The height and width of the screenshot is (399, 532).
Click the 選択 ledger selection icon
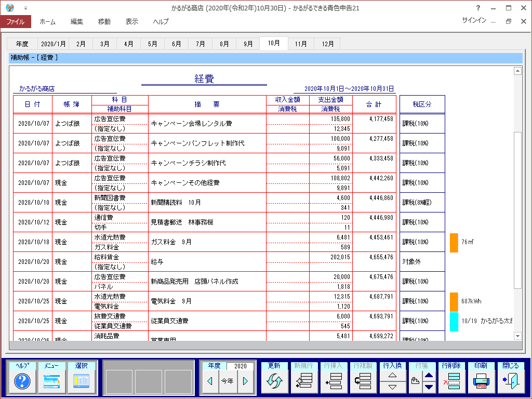click(82, 381)
